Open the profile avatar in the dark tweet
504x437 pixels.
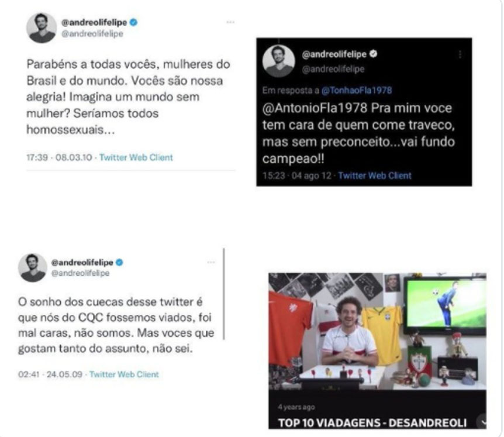(279, 61)
